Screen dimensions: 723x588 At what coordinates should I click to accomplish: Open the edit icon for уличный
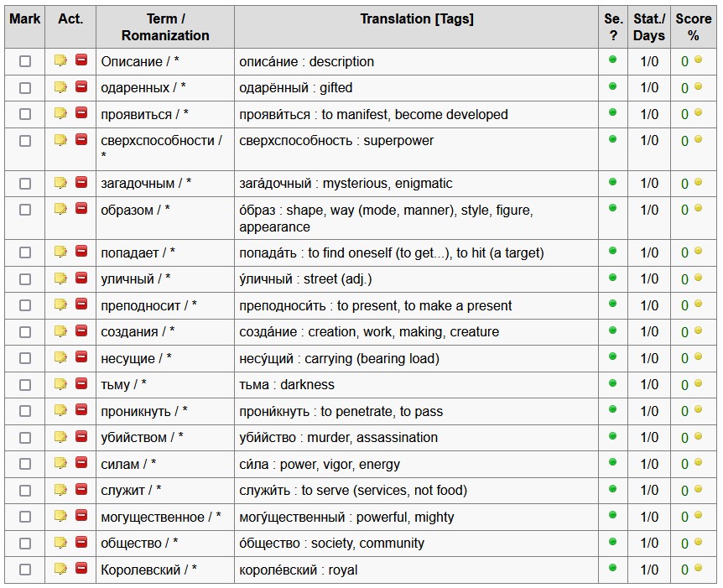60,278
